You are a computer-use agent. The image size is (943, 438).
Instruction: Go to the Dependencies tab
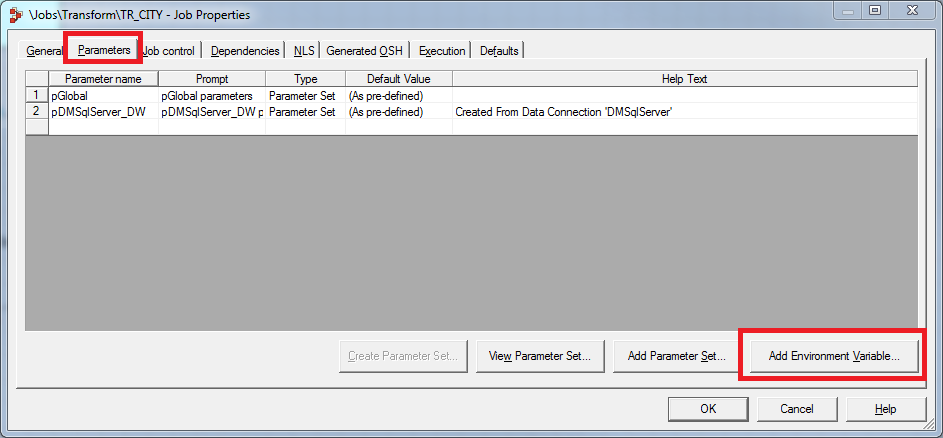point(245,51)
